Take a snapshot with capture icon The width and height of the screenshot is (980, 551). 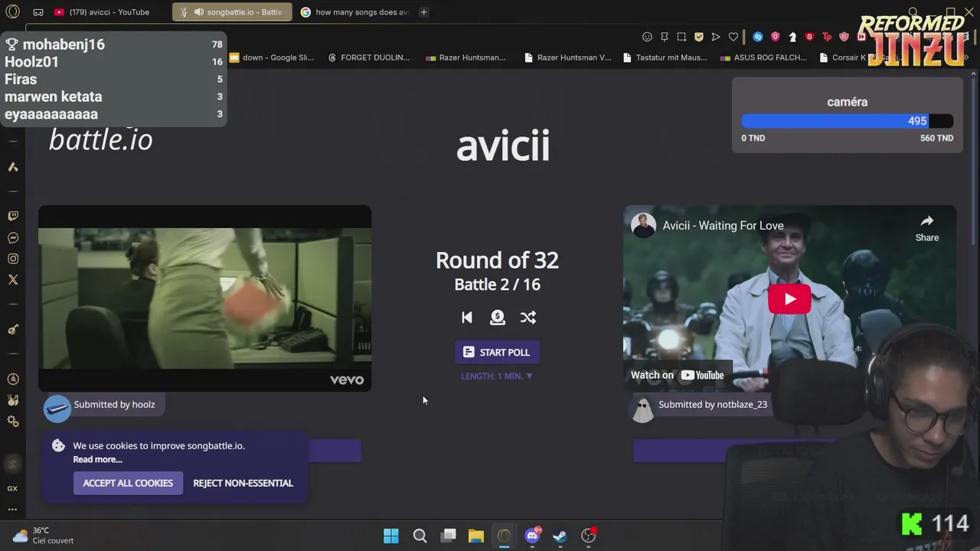[681, 37]
